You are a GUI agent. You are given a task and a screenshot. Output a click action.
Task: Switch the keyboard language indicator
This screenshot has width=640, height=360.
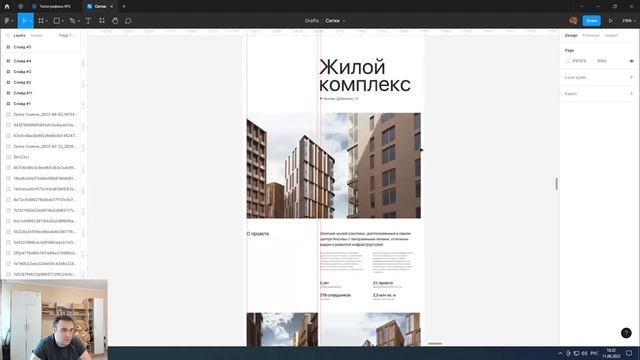tap(594, 353)
